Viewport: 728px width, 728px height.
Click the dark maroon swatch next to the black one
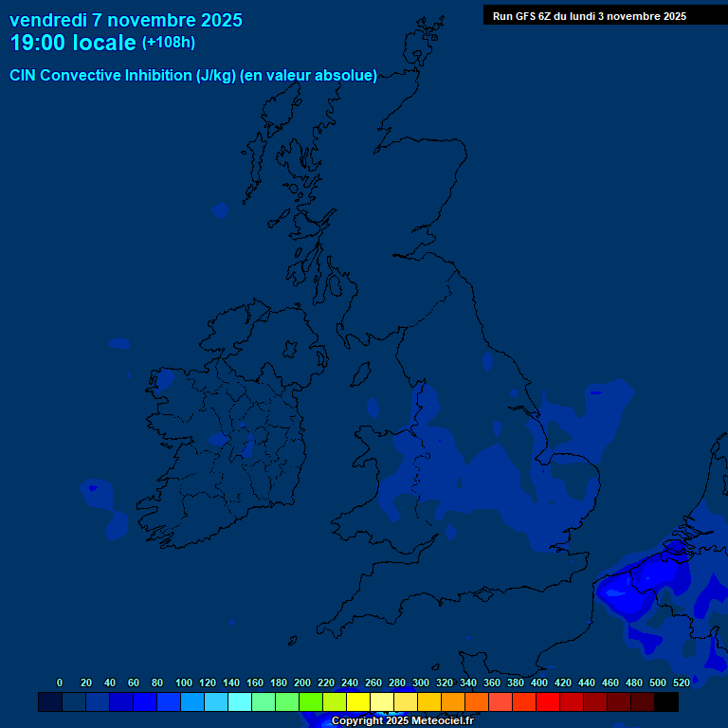pyautogui.click(x=643, y=702)
